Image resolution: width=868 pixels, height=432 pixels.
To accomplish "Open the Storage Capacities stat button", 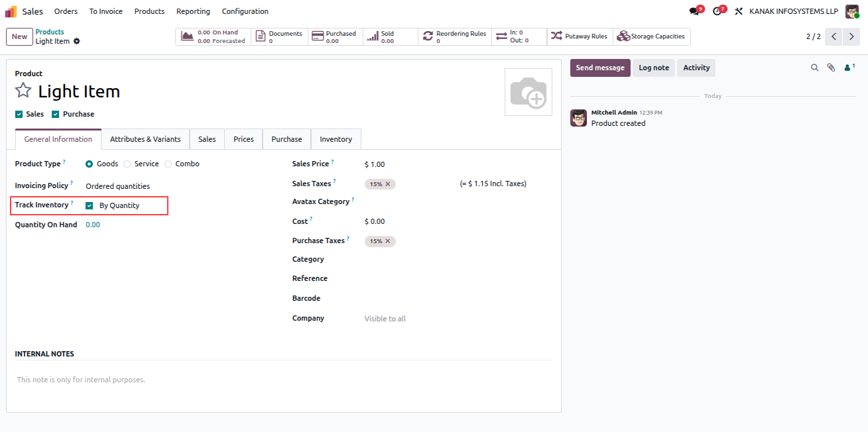I will pyautogui.click(x=651, y=36).
